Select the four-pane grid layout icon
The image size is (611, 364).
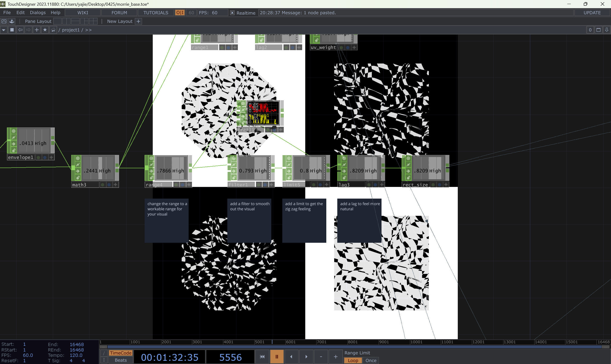(93, 21)
